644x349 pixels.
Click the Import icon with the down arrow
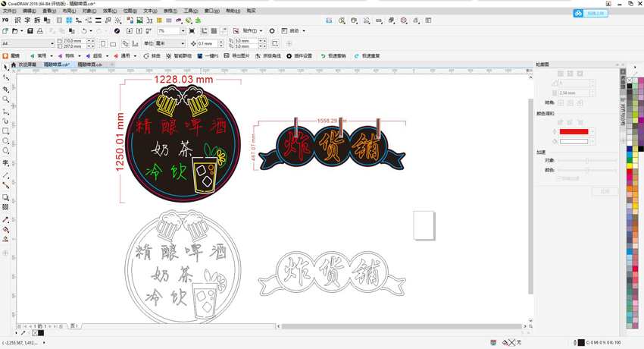[130, 31]
